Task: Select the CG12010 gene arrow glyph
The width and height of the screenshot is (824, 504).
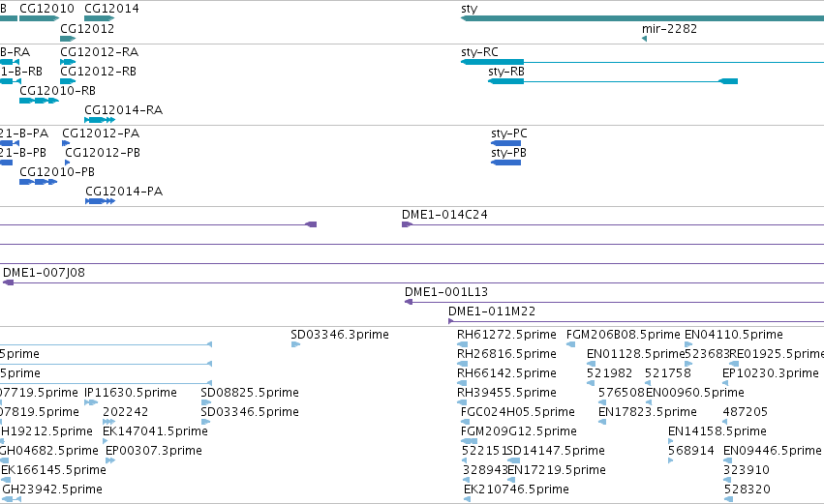Action: [x=39, y=18]
